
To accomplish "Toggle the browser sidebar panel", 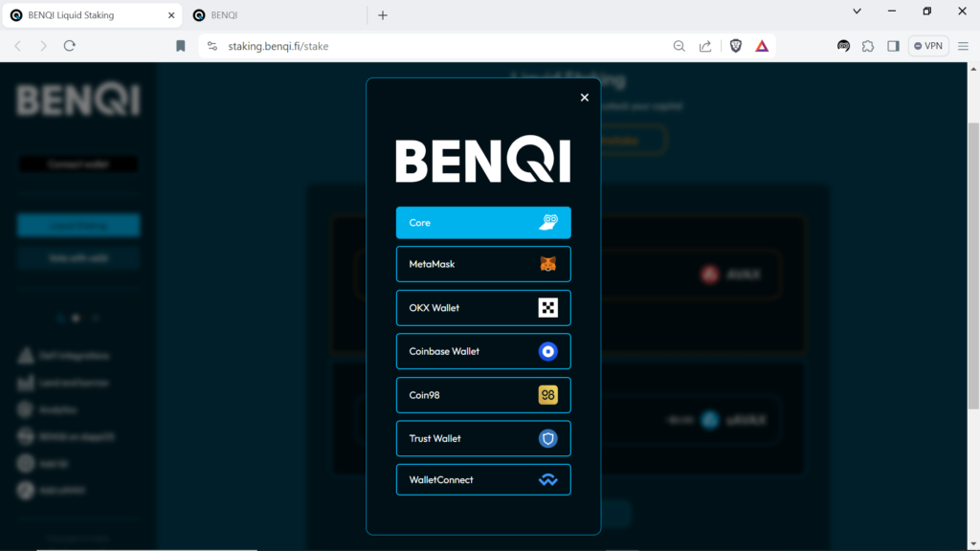I will (x=893, y=46).
